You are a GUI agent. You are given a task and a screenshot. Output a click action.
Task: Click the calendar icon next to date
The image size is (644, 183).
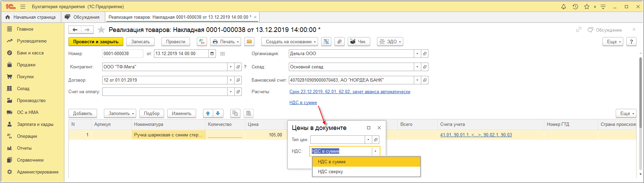tap(212, 54)
